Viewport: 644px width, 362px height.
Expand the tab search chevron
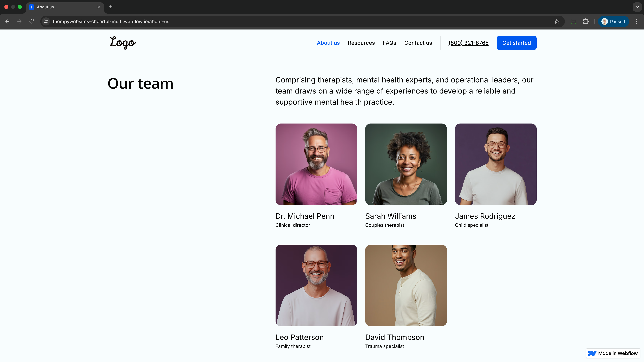637,7
